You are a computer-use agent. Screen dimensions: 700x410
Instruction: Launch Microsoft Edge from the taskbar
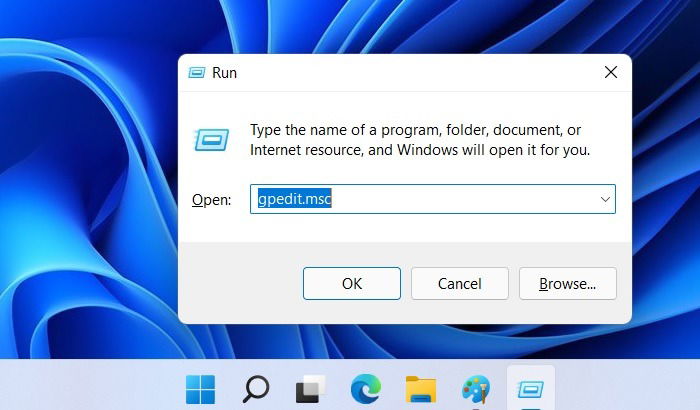[x=366, y=389]
